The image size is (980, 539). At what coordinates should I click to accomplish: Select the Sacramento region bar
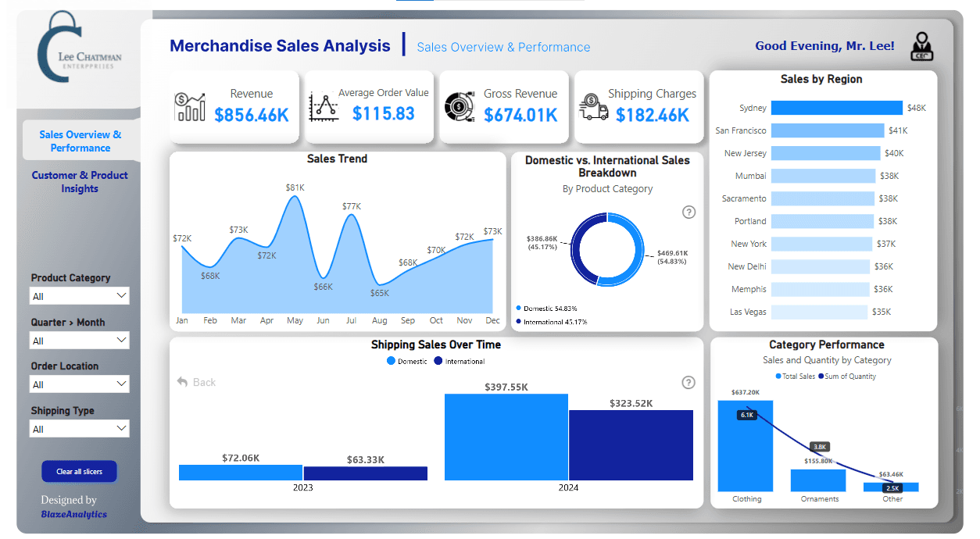pyautogui.click(x=823, y=198)
